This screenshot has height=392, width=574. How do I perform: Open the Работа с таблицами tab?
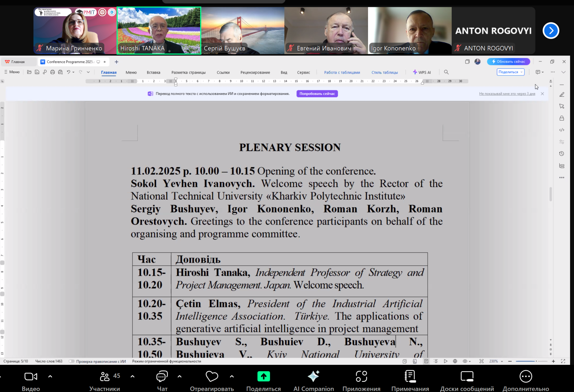342,72
